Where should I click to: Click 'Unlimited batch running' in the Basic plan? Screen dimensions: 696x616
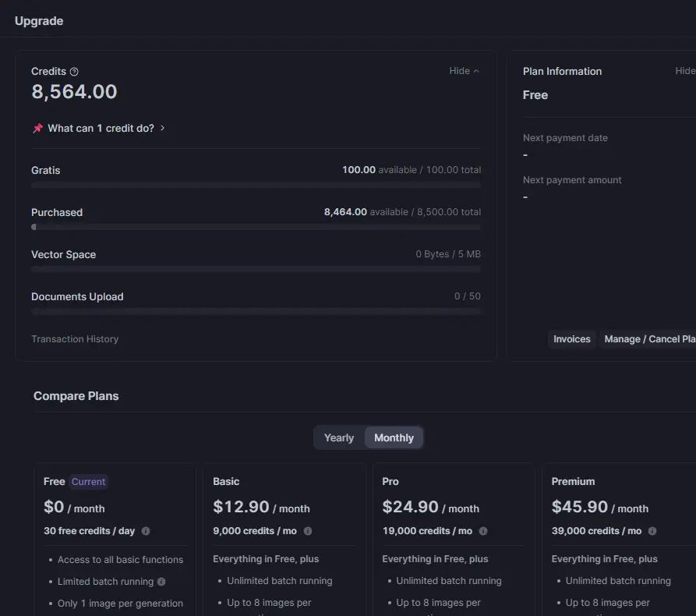(x=280, y=581)
